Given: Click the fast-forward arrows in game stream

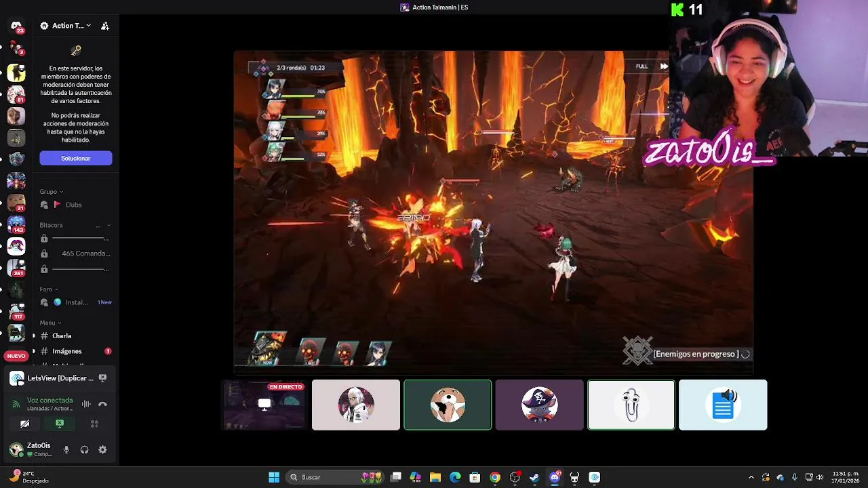Looking at the screenshot, I should click(x=664, y=66).
